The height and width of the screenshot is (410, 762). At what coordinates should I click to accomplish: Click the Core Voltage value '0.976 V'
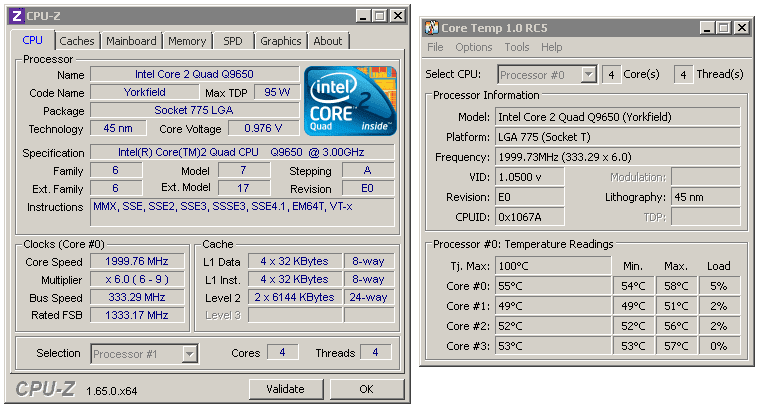263,128
